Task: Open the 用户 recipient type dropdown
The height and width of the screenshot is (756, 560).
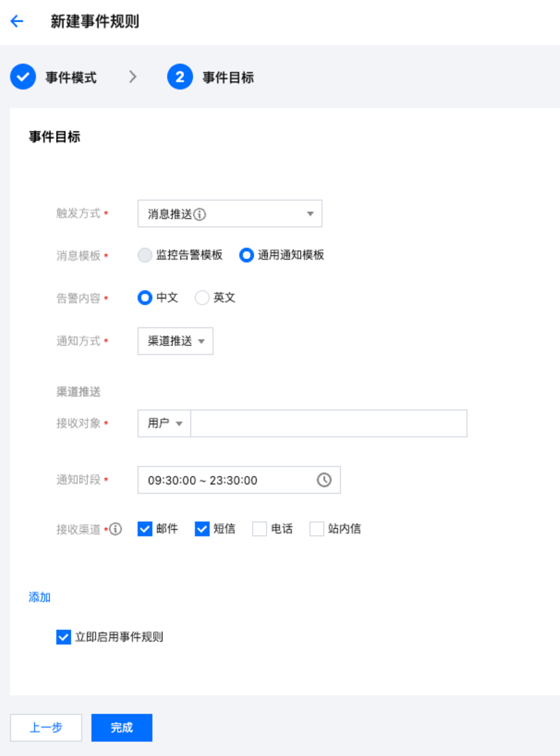Action: [x=165, y=424]
